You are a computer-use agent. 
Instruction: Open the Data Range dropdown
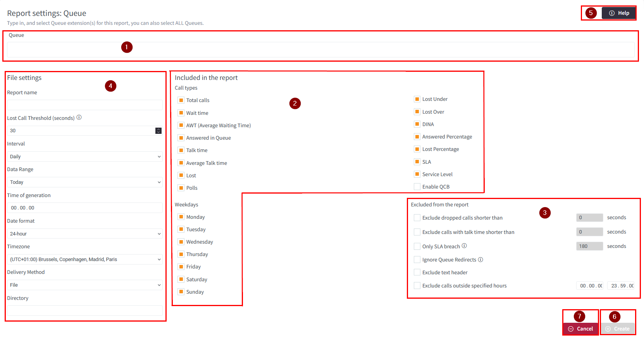(x=85, y=182)
